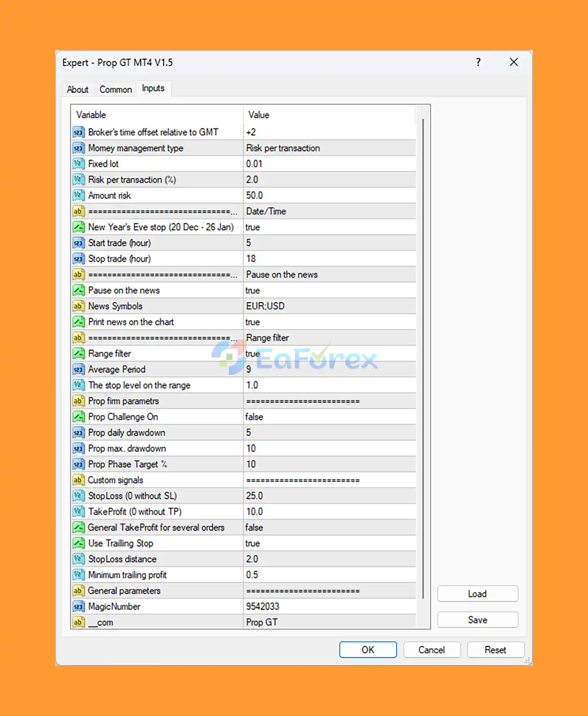This screenshot has height=716, width=588.
Task: Click the icon next to TakeProfit (0 without TP)
Action: (x=79, y=512)
